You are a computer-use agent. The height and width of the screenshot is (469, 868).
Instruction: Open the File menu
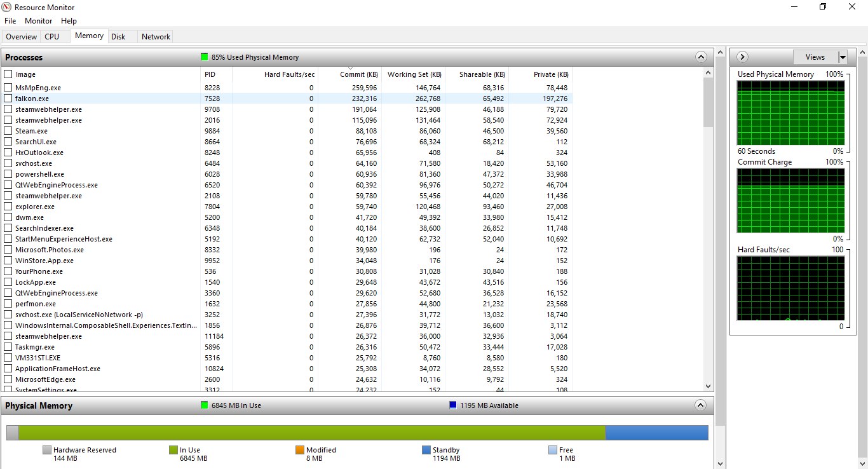[10, 21]
